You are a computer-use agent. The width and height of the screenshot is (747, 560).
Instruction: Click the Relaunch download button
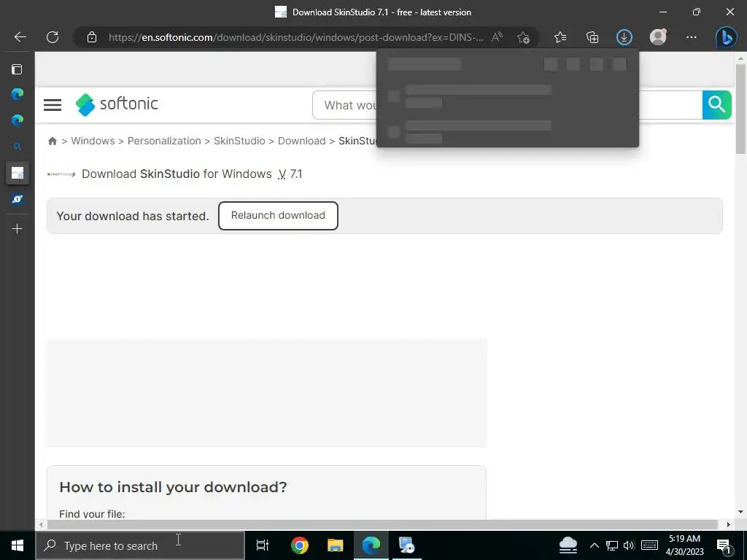coord(278,216)
